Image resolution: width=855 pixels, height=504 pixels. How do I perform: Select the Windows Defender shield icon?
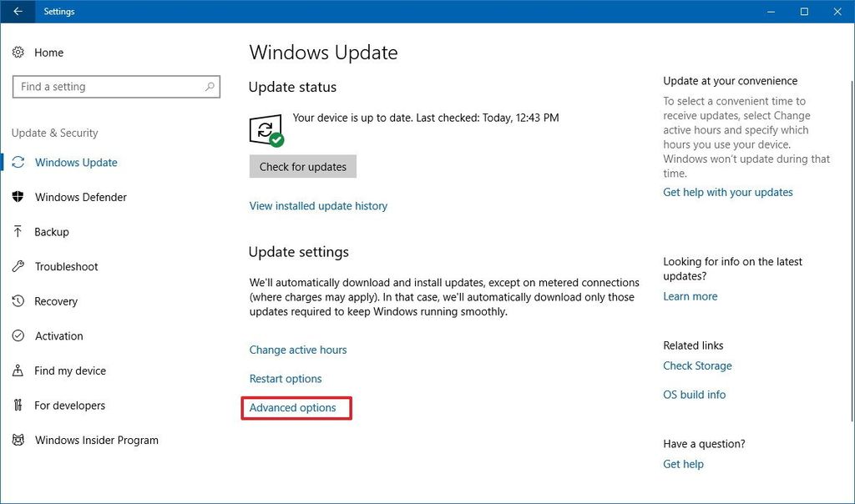pyautogui.click(x=18, y=197)
